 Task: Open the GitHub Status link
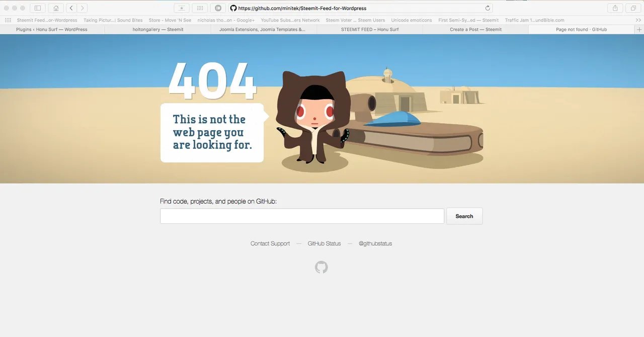324,243
